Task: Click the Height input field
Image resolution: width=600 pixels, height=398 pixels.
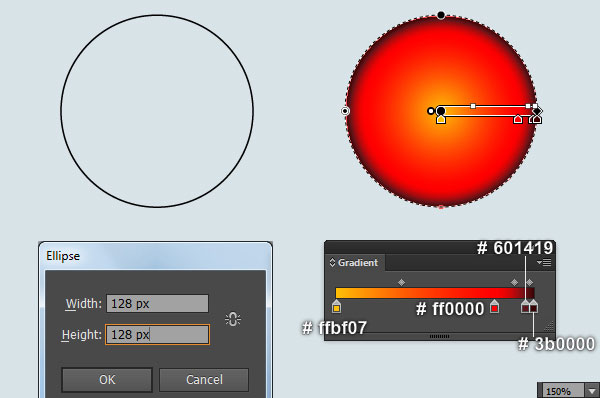Action: click(x=157, y=334)
